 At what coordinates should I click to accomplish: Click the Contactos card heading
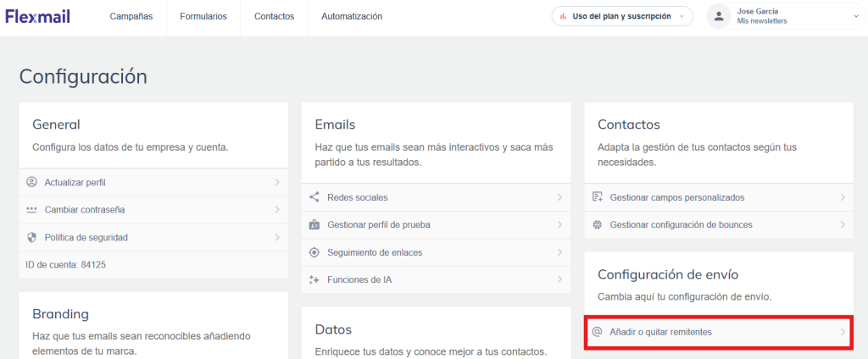pos(629,124)
